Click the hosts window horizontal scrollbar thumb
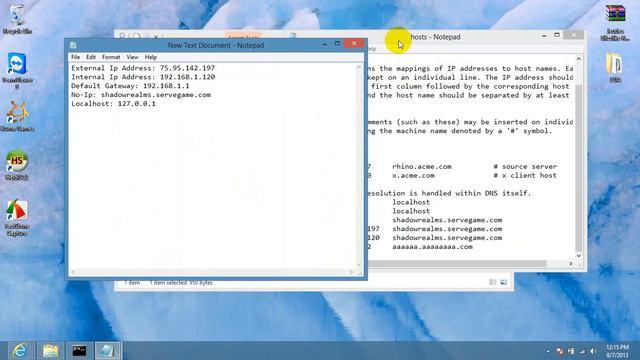Image resolution: width=640 pixels, height=360 pixels. [x=457, y=264]
